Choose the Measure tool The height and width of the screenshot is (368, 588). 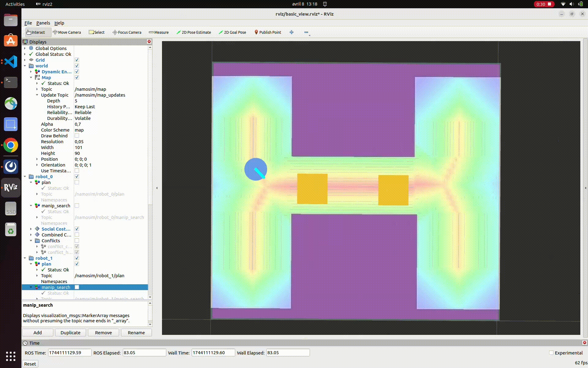click(x=159, y=32)
